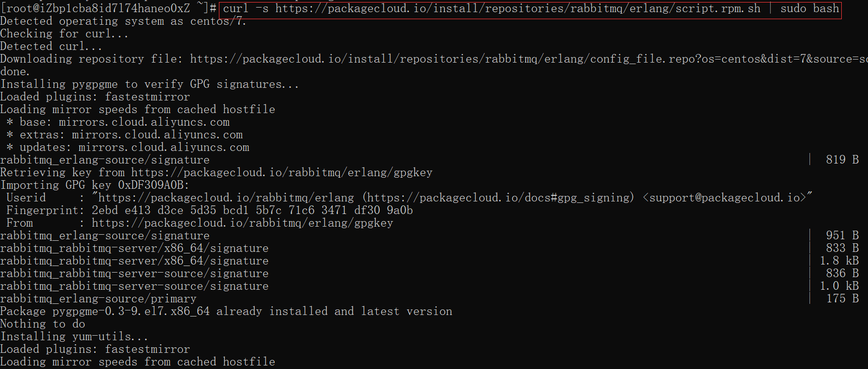Image resolution: width=868 pixels, height=369 pixels.
Task: Click the Importing GPG key 0xDF309A0B line
Action: 94,185
